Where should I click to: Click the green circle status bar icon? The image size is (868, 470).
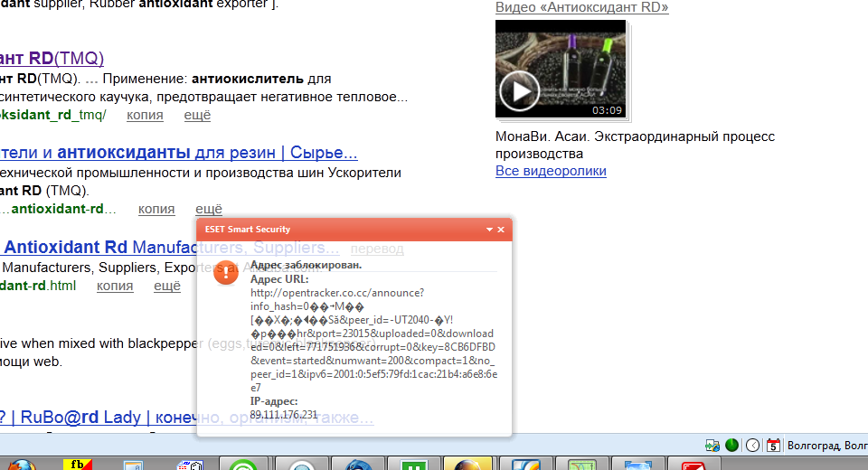731,446
